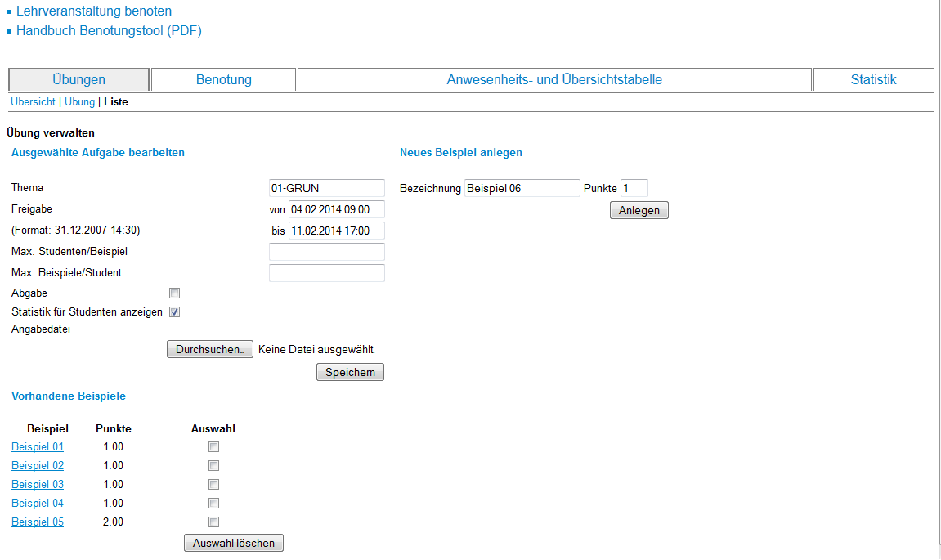
Task: Open Handbuch Benotungstool PDF link
Action: point(109,31)
